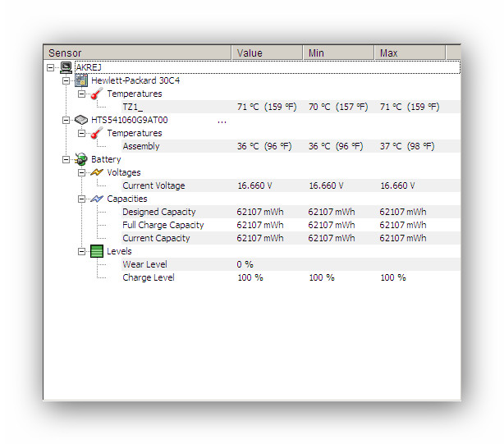
Task: Collapse Temperatures under Hewlett-Packard 30C4
Action: point(81,94)
